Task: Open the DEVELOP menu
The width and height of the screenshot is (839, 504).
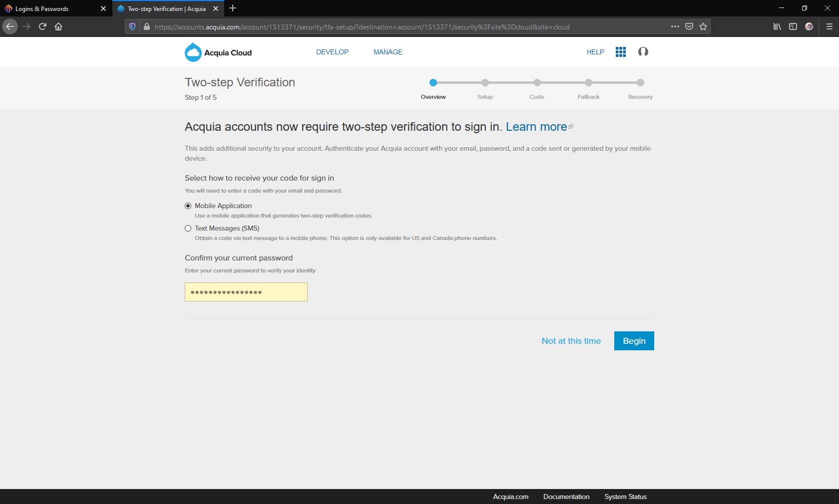Action: pyautogui.click(x=332, y=52)
